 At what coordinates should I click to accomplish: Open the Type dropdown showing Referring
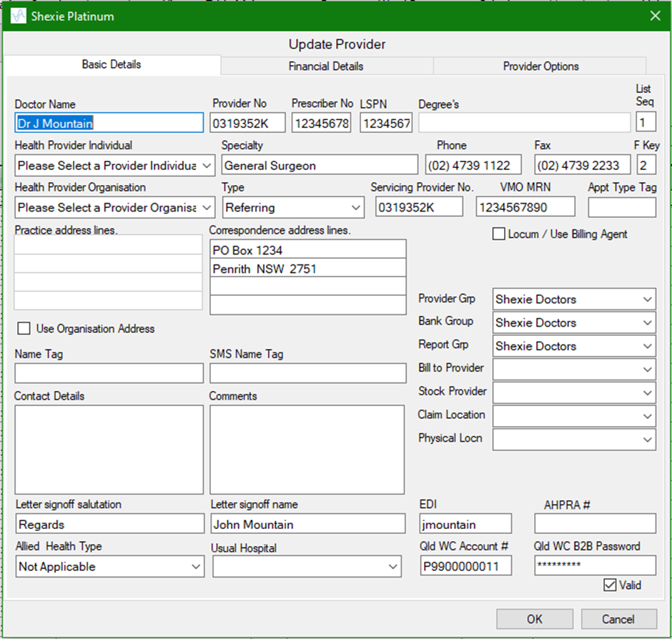[x=357, y=207]
